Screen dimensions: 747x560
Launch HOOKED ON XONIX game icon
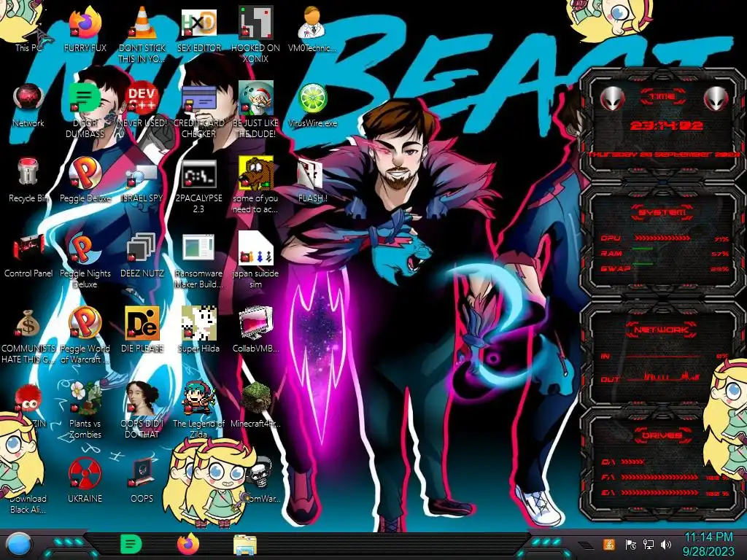pos(255,34)
